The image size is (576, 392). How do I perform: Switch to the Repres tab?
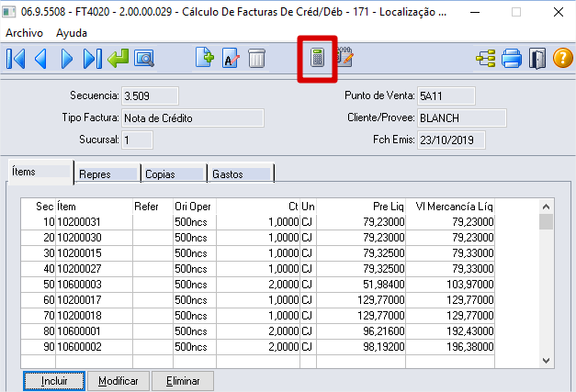click(107, 174)
